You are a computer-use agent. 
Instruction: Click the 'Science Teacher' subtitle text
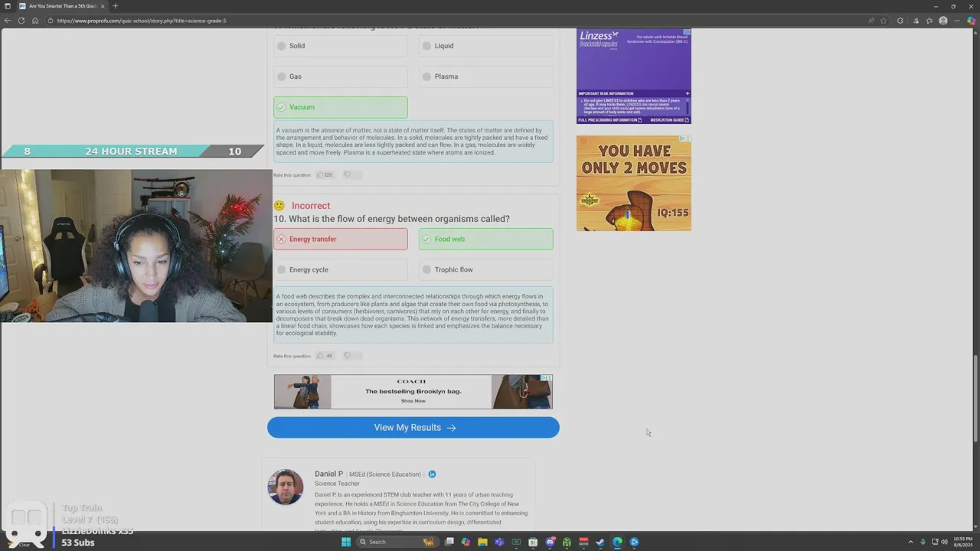point(337,484)
